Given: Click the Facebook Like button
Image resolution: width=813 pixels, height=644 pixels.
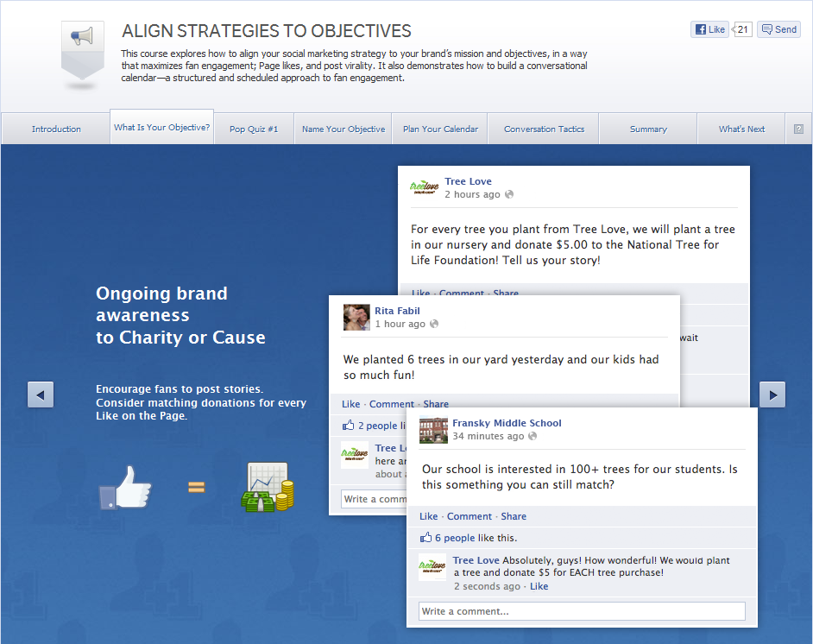Looking at the screenshot, I should point(709,29).
